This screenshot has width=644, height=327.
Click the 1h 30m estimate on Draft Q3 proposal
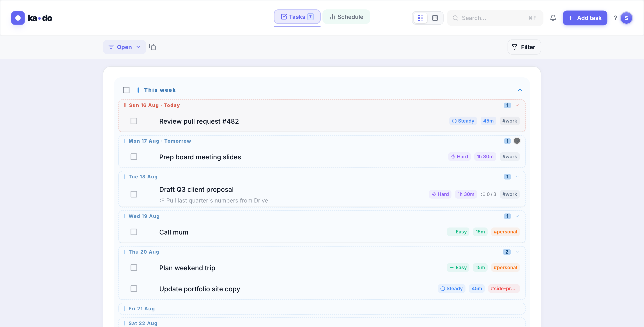(466, 194)
